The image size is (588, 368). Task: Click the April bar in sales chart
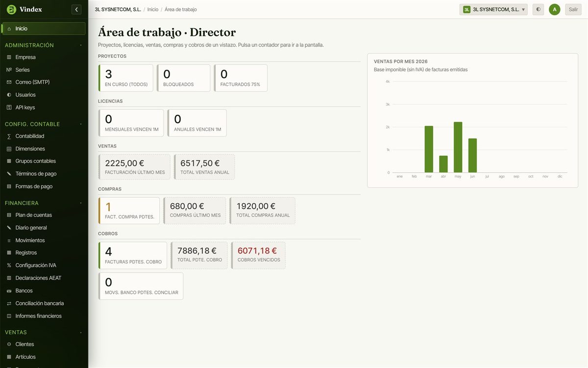pos(443,164)
